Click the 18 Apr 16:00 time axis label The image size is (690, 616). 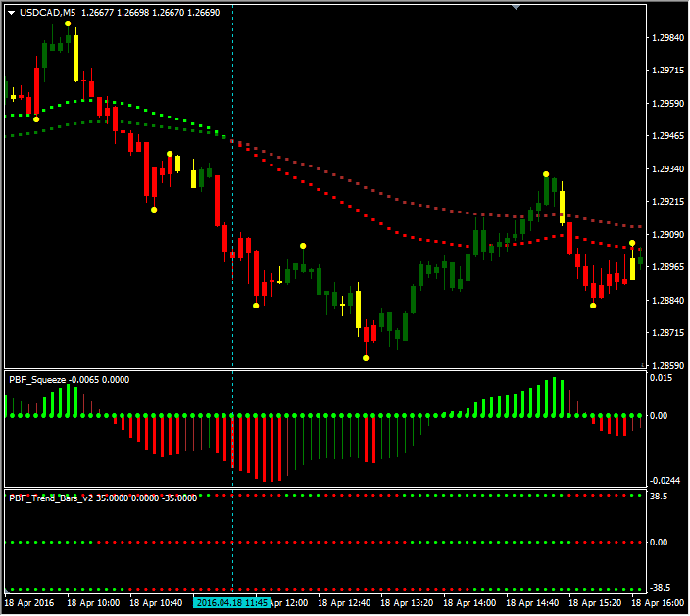(x=658, y=603)
